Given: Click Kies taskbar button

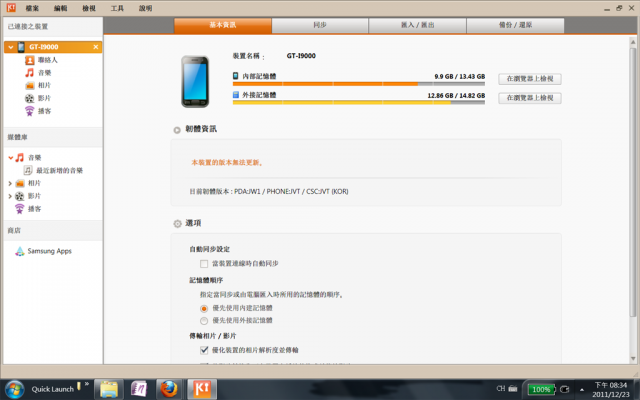Looking at the screenshot, I should pos(202,389).
